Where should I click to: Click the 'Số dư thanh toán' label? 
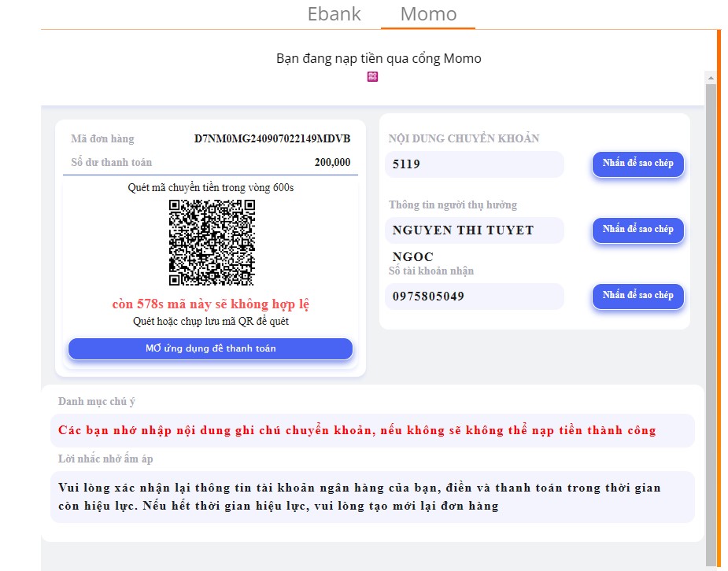[112, 162]
